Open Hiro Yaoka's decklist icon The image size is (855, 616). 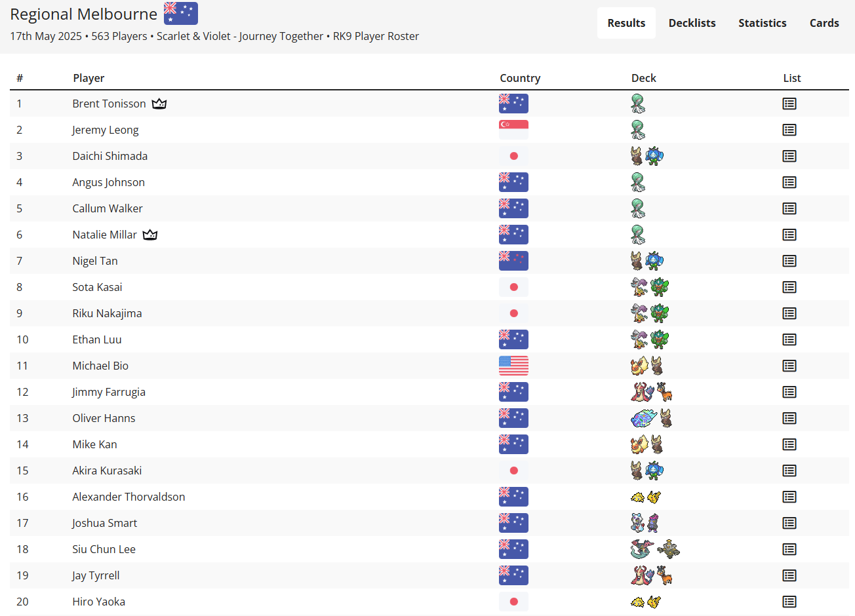pyautogui.click(x=789, y=602)
